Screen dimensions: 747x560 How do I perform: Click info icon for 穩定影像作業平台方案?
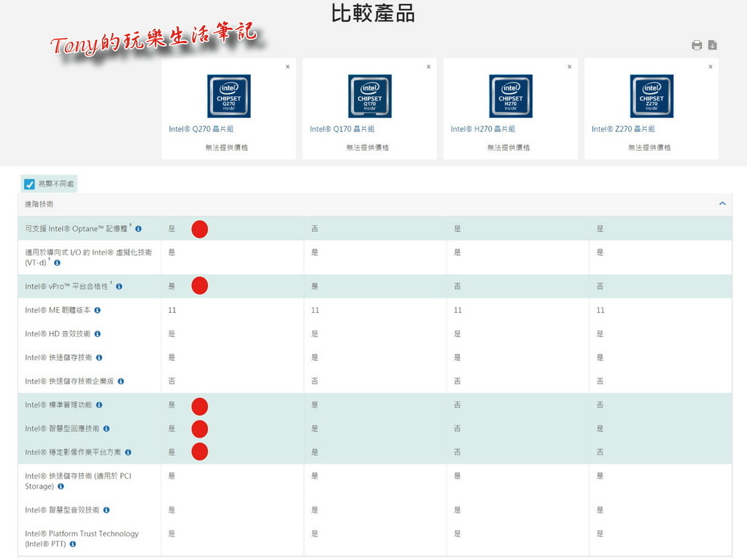coord(128,452)
